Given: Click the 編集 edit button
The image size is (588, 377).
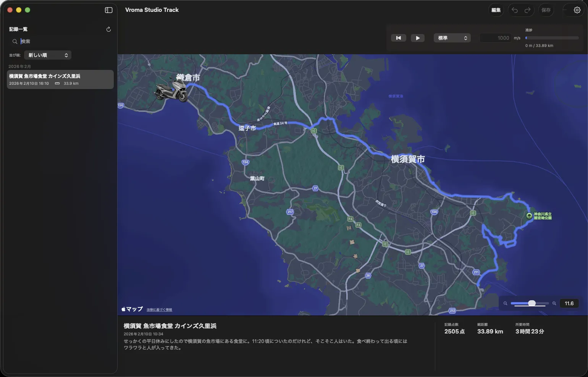Looking at the screenshot, I should pyautogui.click(x=496, y=10).
